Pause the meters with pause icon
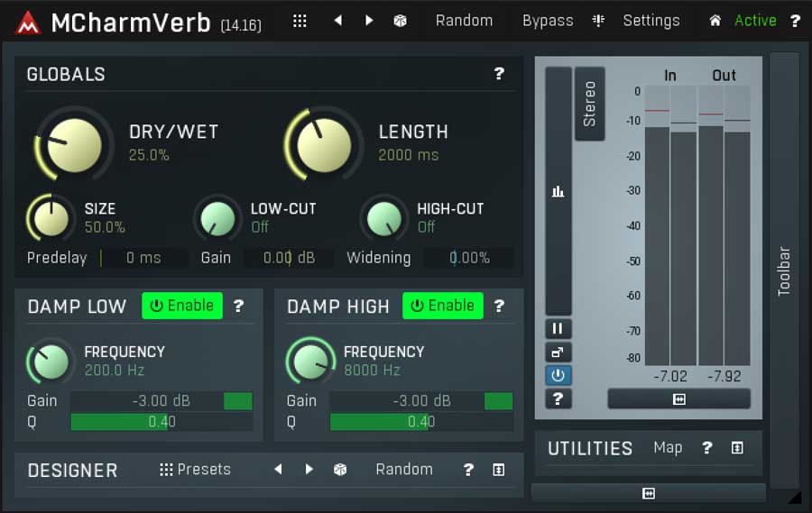This screenshot has height=513, width=812. click(558, 329)
